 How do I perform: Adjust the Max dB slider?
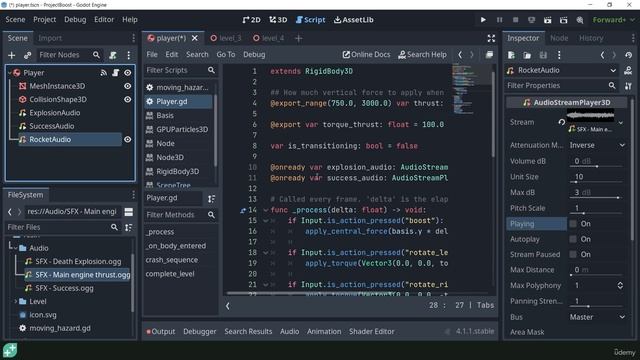(x=597, y=198)
